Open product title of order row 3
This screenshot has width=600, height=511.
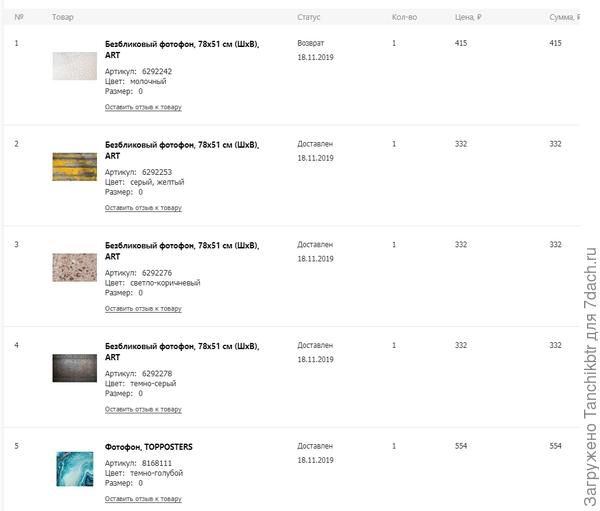coord(181,250)
